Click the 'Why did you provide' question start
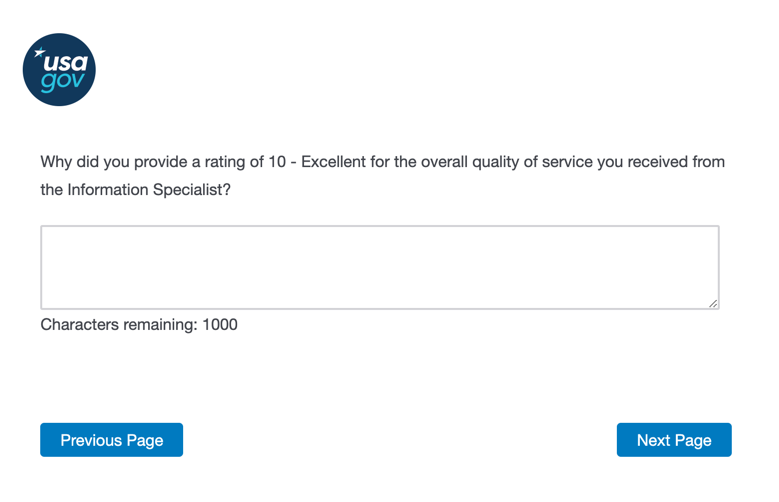Screen dimensions: 779x502 pos(110,162)
